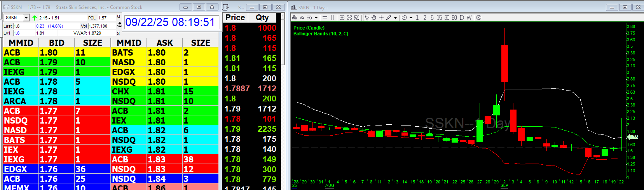The height and width of the screenshot is (190, 644).
Task: Select the hand pan tool
Action: tap(374, 17)
